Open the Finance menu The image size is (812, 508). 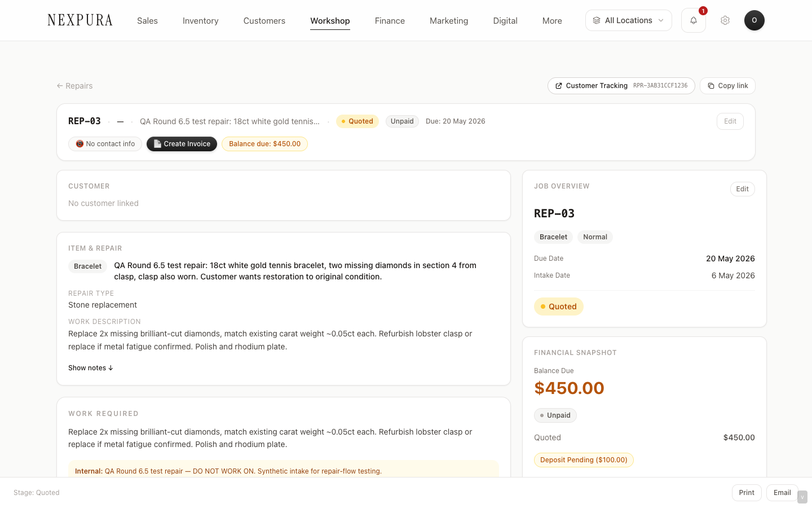(390, 21)
